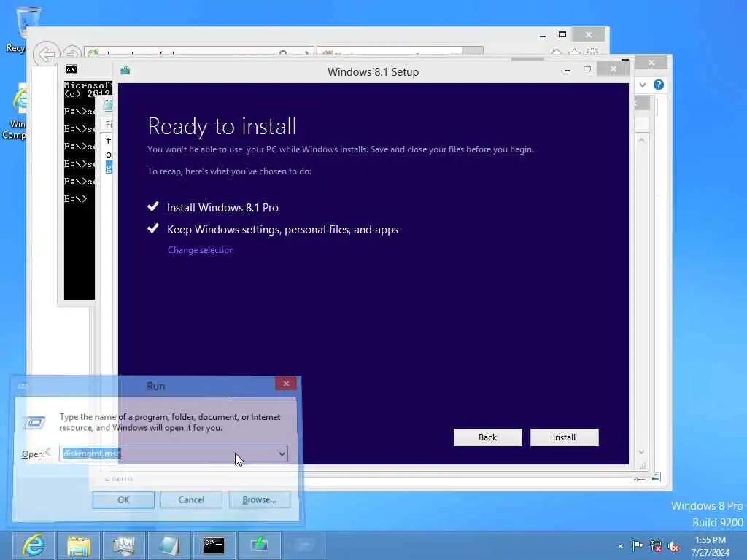Click the rear window's scroll up arrow
Screen dimensions: 747x560
[x=642, y=141]
